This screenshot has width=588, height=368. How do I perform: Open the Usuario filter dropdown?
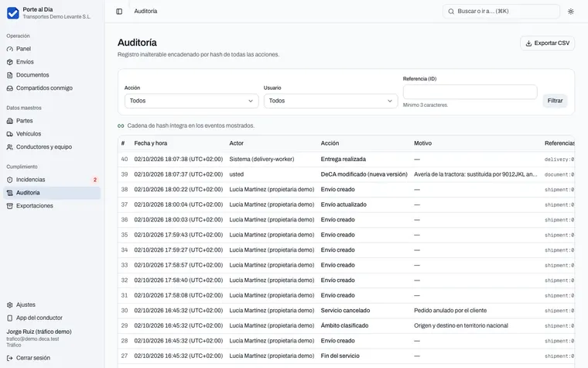[331, 101]
